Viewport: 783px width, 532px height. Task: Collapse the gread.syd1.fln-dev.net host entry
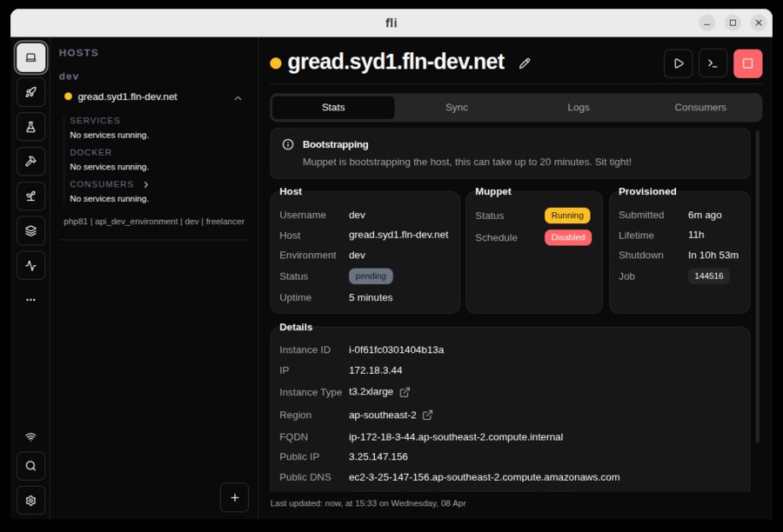coord(238,96)
